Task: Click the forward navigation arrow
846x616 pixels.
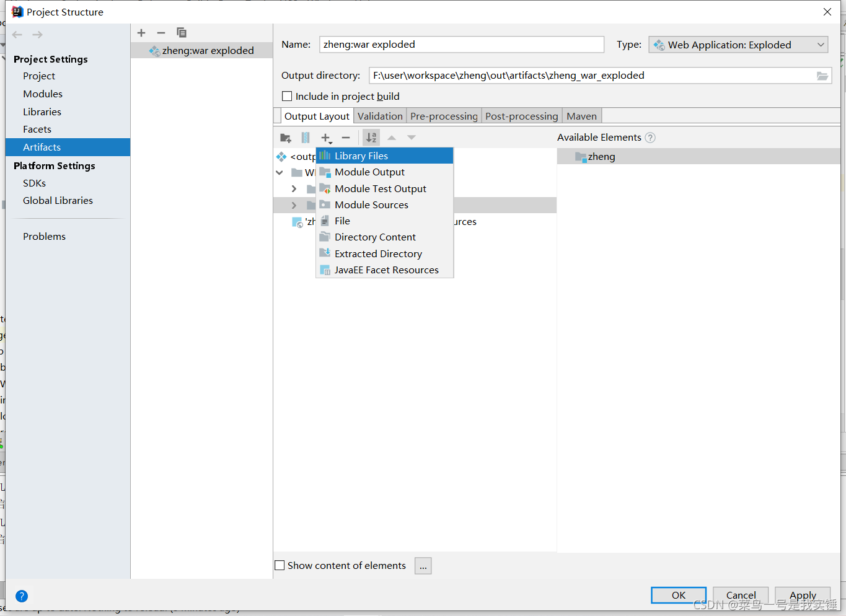Action: [37, 35]
